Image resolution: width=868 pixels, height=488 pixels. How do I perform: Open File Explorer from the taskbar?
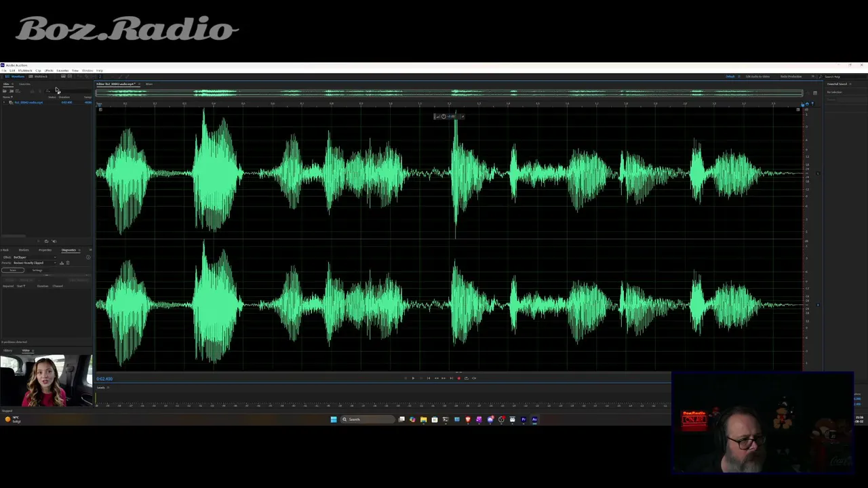coord(424,420)
